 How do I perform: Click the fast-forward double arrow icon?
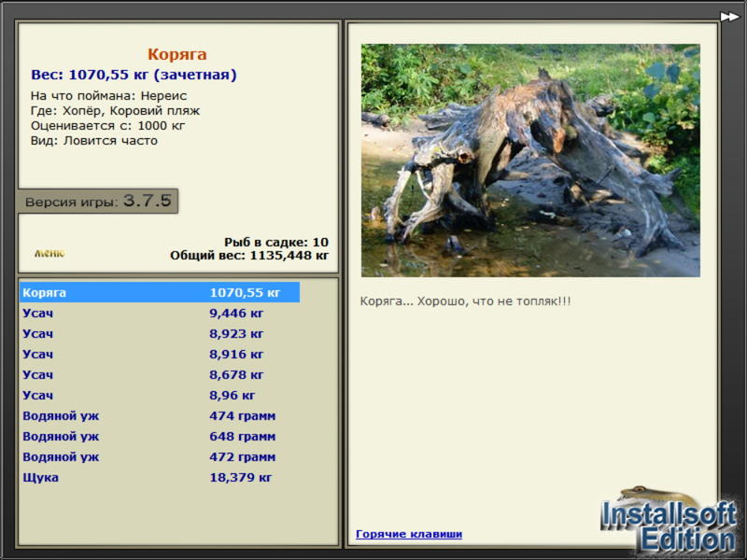coord(729,17)
